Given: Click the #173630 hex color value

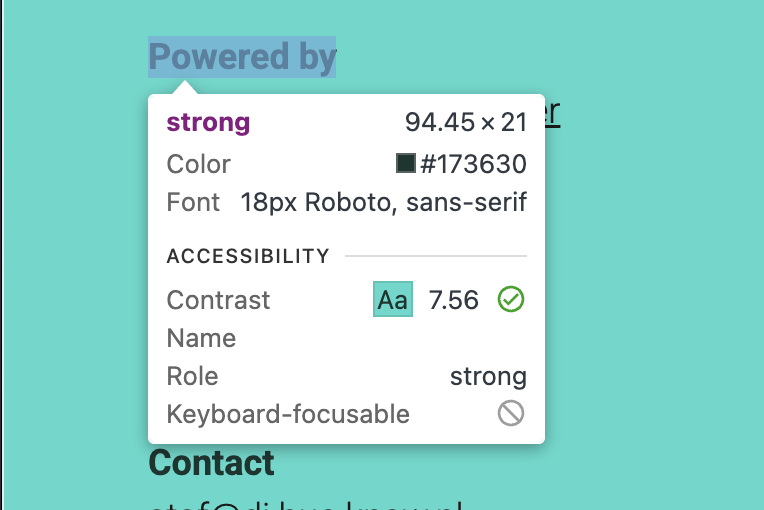Looking at the screenshot, I should click(x=473, y=164).
